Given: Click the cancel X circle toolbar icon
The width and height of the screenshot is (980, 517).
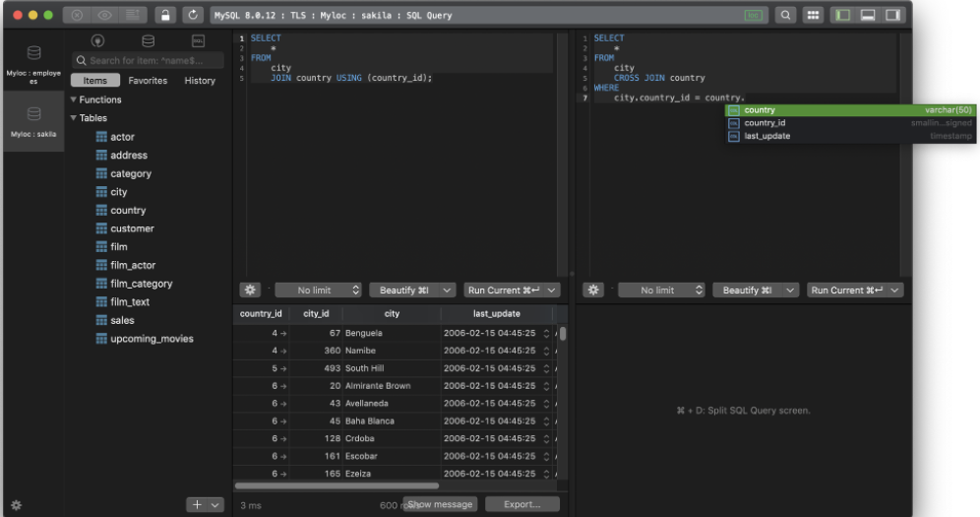Looking at the screenshot, I should tap(77, 15).
